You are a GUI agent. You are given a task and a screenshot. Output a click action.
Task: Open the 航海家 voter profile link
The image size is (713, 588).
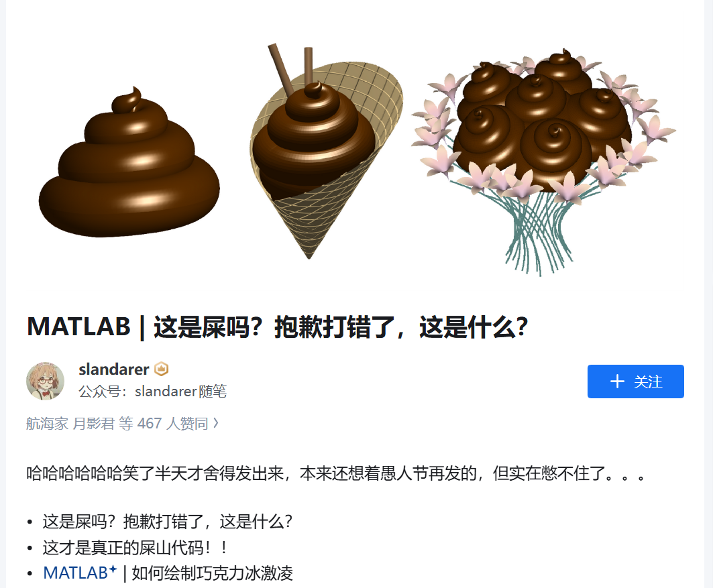pos(48,424)
